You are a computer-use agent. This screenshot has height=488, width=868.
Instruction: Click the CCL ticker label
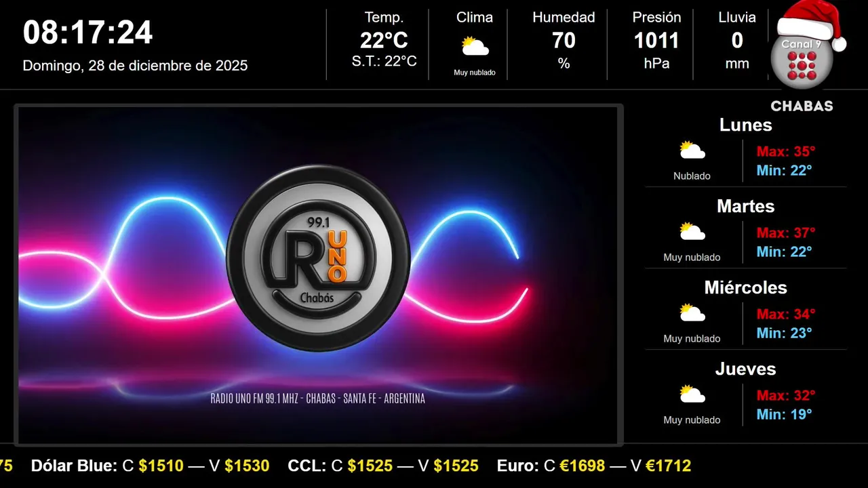click(307, 466)
